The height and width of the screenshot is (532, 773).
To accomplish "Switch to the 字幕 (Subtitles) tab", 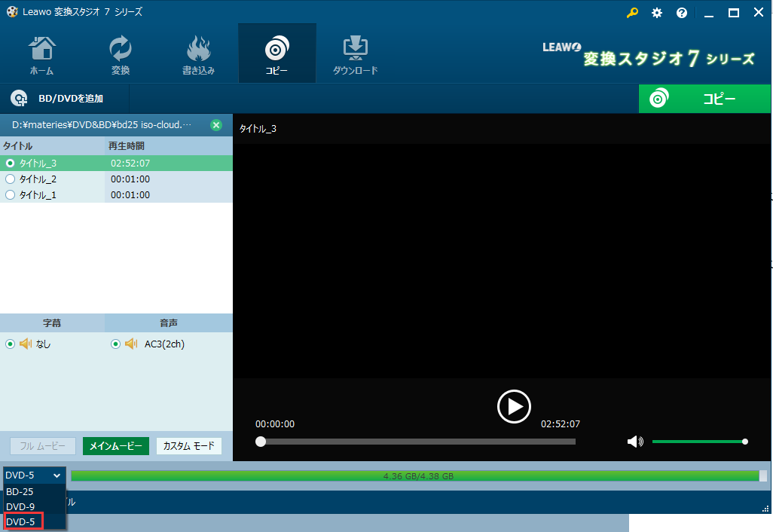I will click(52, 323).
